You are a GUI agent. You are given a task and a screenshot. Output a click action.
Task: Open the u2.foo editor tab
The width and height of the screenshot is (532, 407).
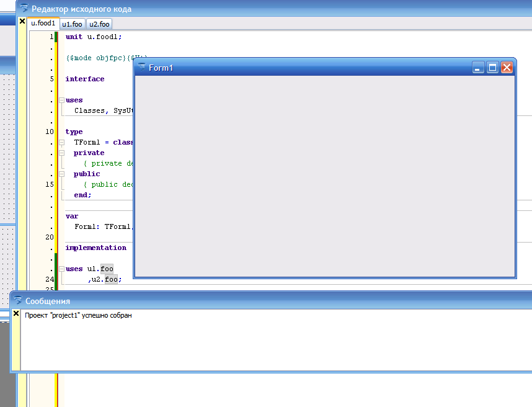99,24
